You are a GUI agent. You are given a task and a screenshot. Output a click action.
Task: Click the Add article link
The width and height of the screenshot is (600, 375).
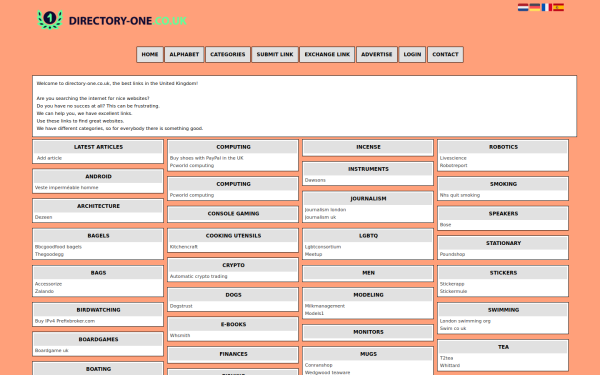pos(49,158)
